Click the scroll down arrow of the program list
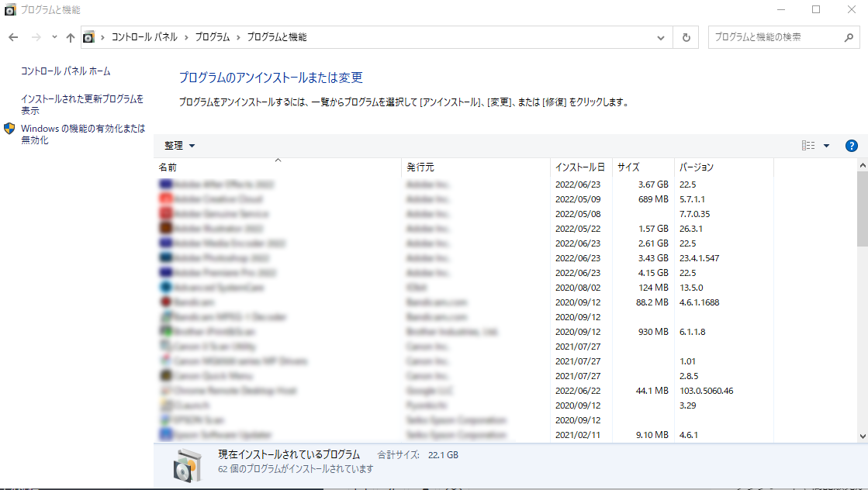This screenshot has width=868, height=490. pyautogui.click(x=863, y=436)
